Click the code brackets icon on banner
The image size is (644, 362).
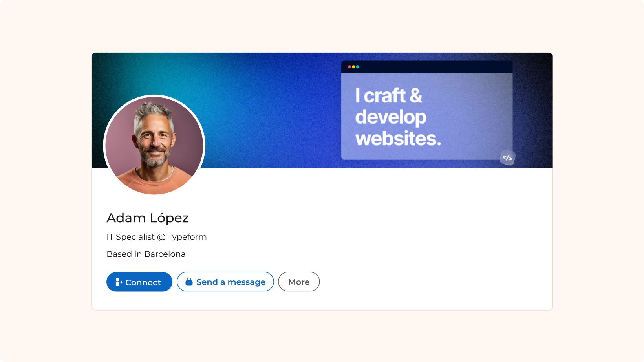click(507, 158)
